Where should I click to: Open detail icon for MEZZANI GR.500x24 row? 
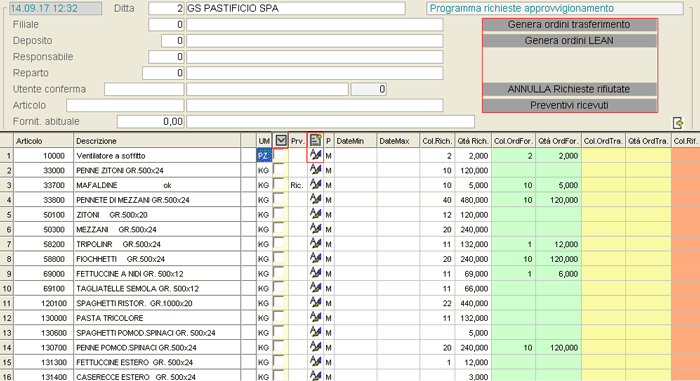point(316,229)
